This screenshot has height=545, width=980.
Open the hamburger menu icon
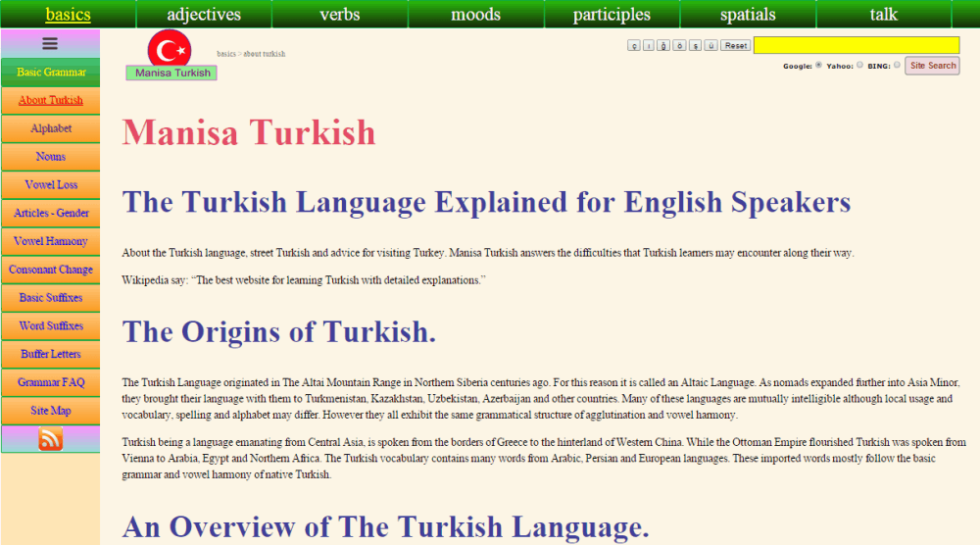pos(50,43)
